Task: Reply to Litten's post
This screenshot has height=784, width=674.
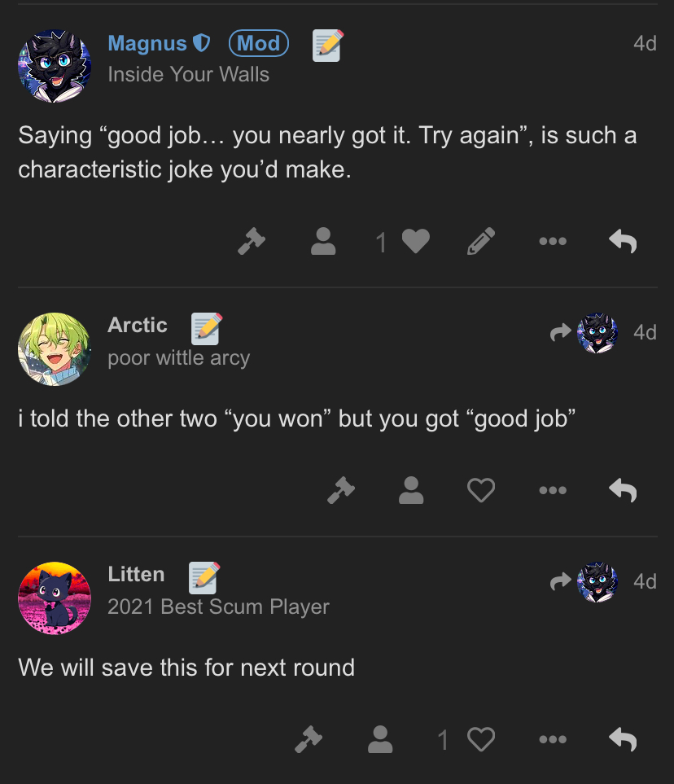Action: pos(623,739)
